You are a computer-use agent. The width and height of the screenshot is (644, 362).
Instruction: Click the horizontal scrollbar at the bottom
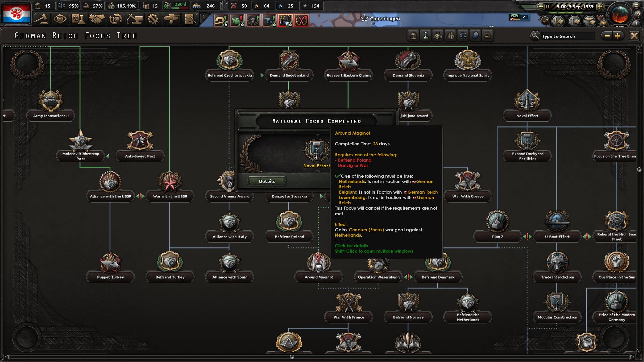[x=292, y=357]
